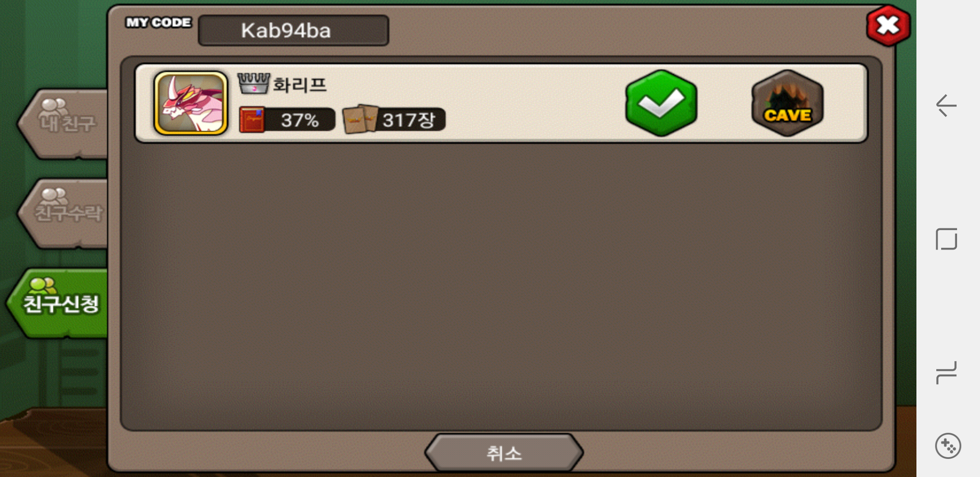Image resolution: width=980 pixels, height=477 pixels.
Task: Accept friend request with green checkmark
Action: pos(661,103)
